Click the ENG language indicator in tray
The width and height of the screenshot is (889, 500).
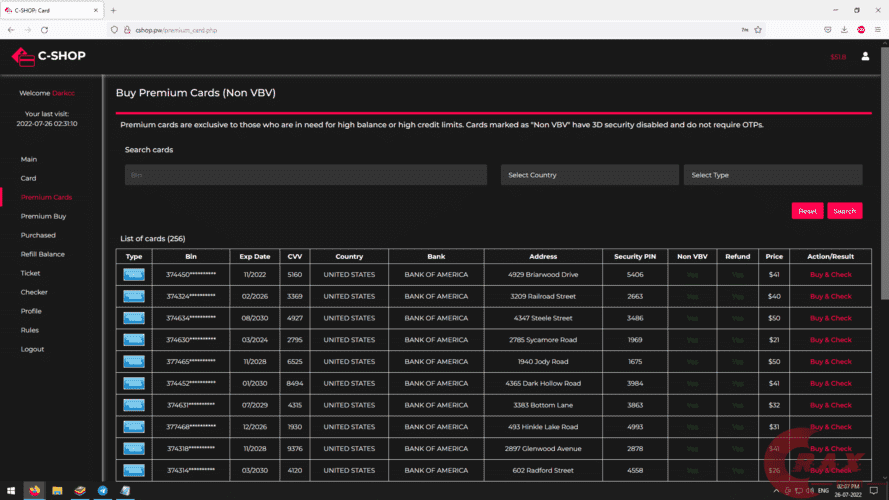(823, 490)
